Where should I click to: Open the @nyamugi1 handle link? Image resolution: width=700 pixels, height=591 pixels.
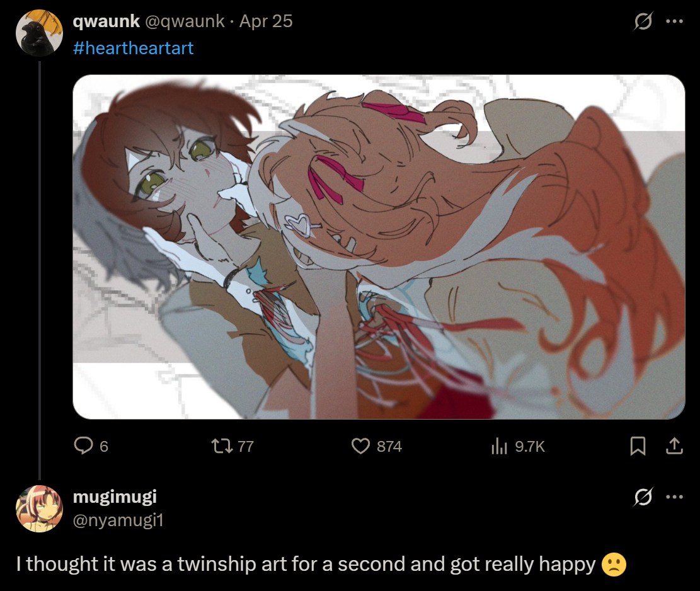(118, 520)
